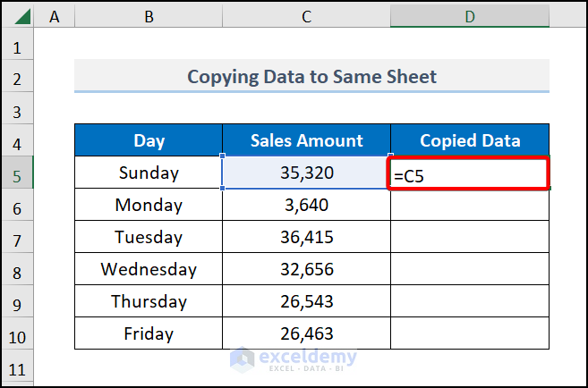Select column D header
Viewport: 588px width, 388px height.
click(469, 16)
